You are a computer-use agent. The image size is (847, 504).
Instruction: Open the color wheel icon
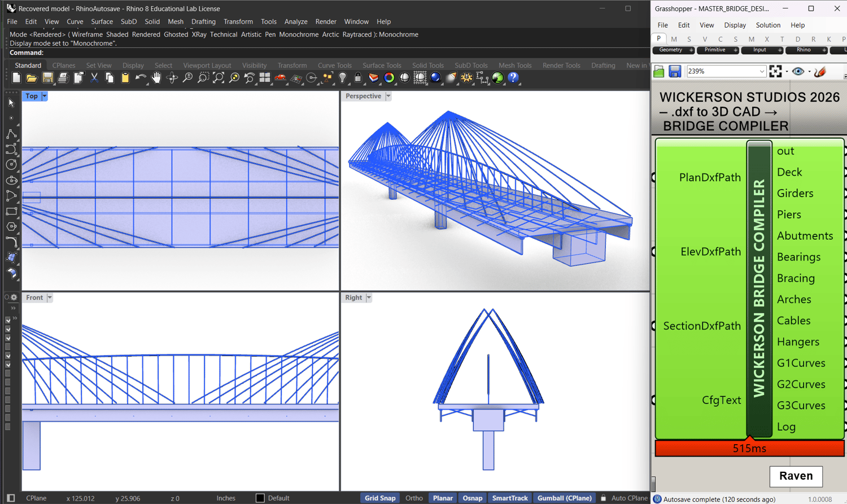point(389,78)
